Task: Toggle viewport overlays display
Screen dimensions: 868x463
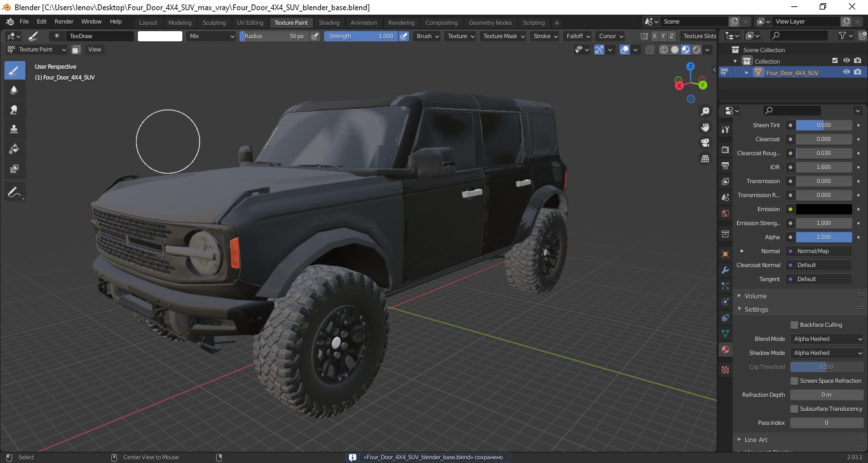Action: [625, 50]
